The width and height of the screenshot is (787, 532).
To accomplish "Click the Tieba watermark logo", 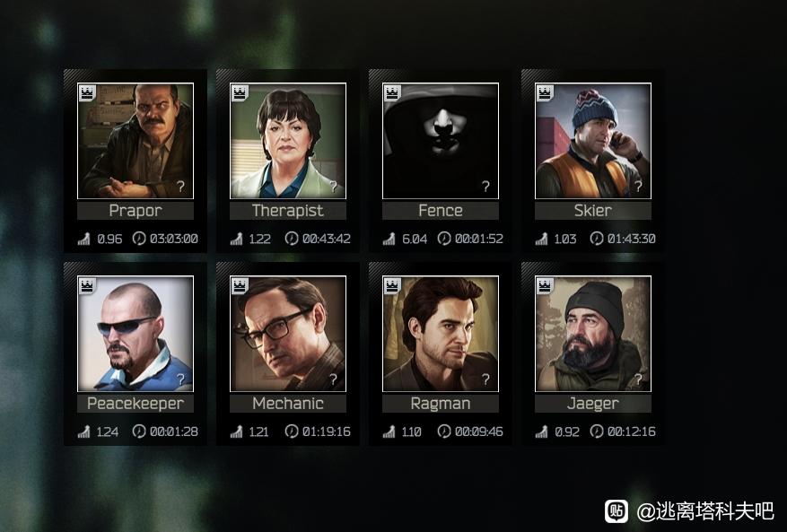I will (x=616, y=511).
